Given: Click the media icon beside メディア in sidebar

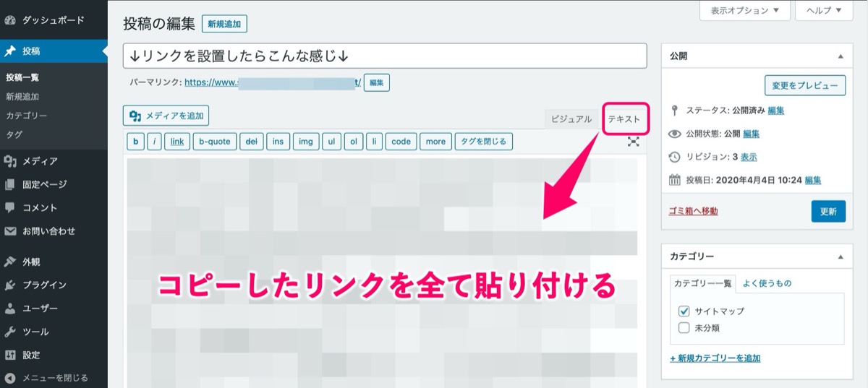Looking at the screenshot, I should click(10, 161).
